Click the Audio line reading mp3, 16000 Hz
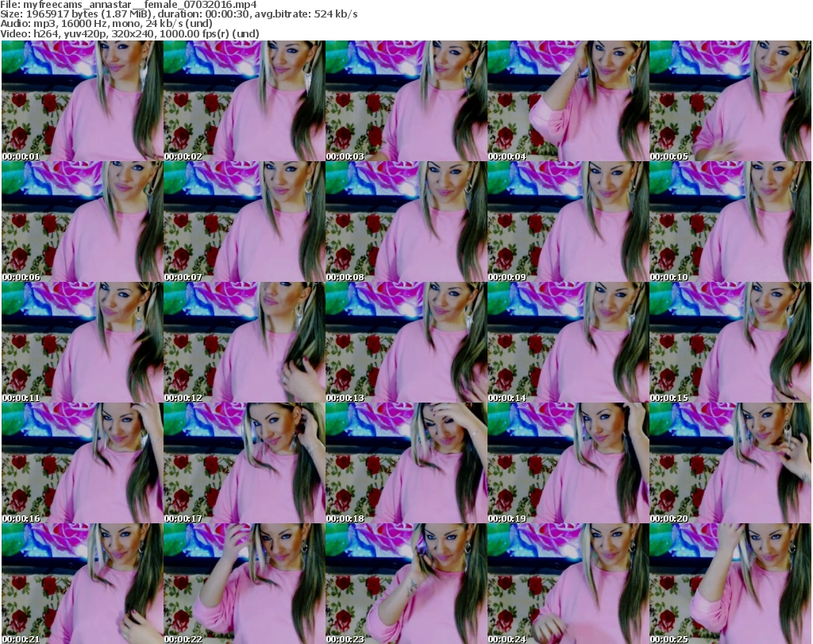The height and width of the screenshot is (644, 813). (x=106, y=24)
